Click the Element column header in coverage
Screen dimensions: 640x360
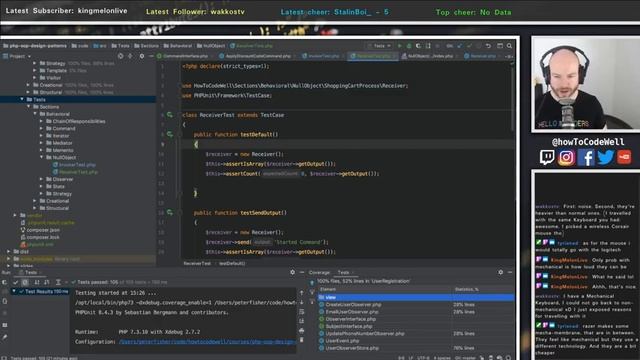(328, 289)
